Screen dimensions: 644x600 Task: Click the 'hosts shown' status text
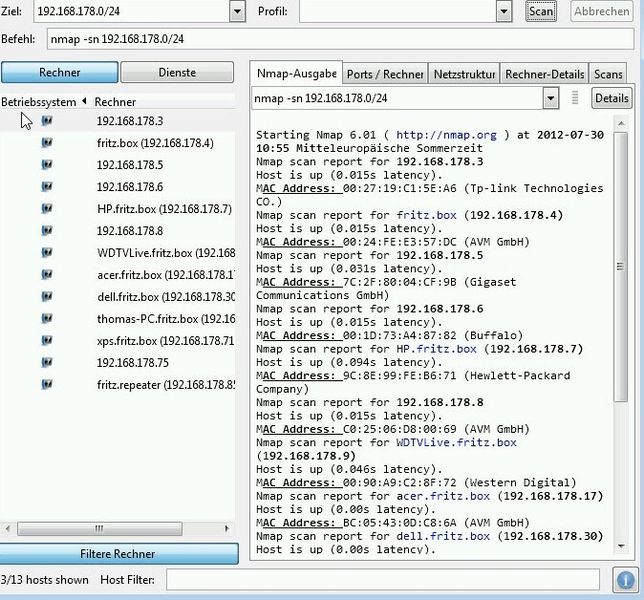tap(44, 579)
